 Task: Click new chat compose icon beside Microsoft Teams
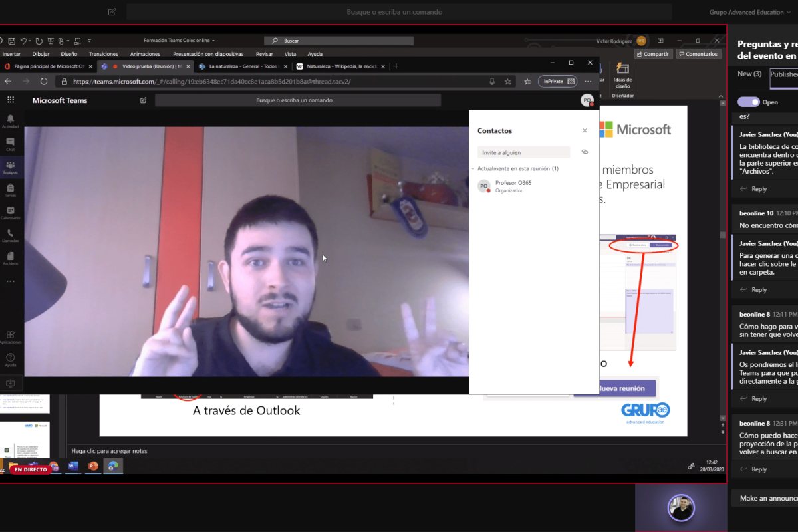click(143, 100)
